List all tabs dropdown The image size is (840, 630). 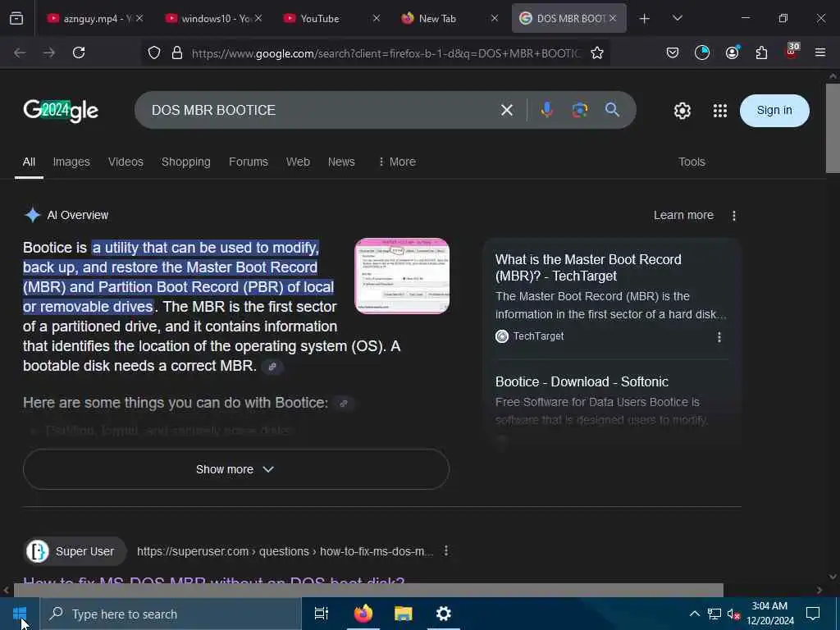(x=677, y=18)
